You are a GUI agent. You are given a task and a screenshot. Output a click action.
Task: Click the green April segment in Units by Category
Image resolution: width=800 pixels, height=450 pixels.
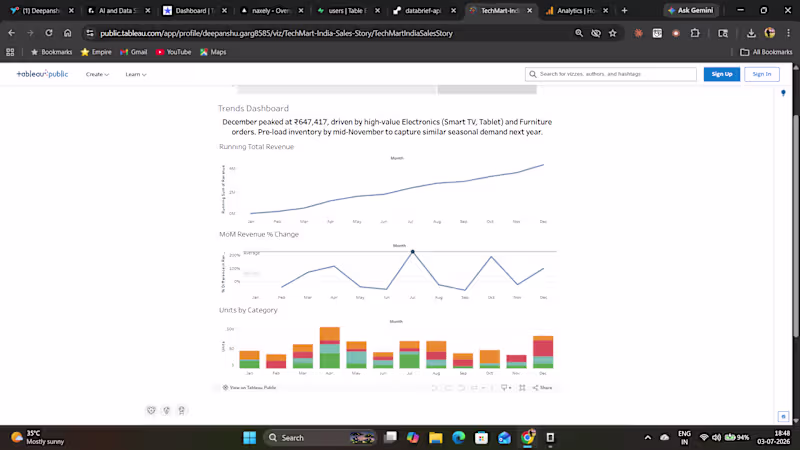330,361
